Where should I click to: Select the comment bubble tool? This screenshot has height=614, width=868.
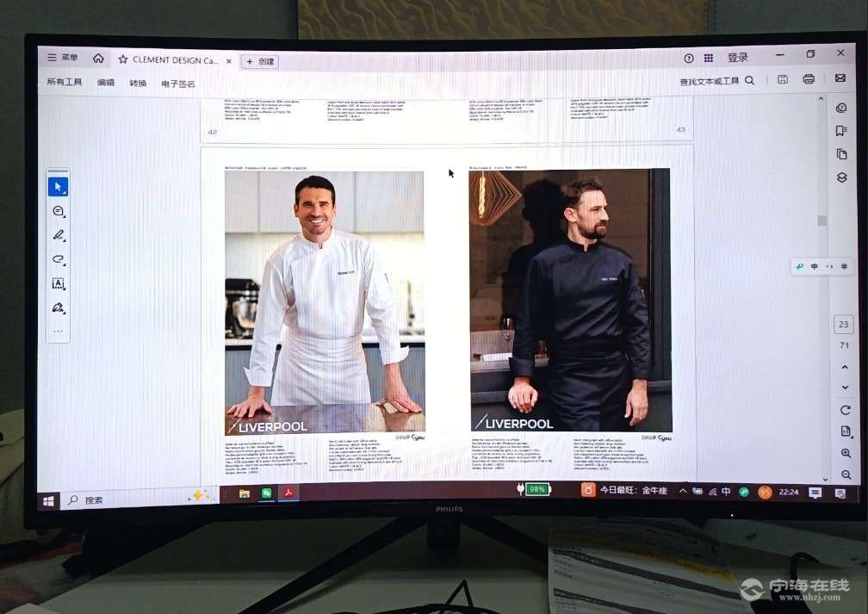(59, 211)
